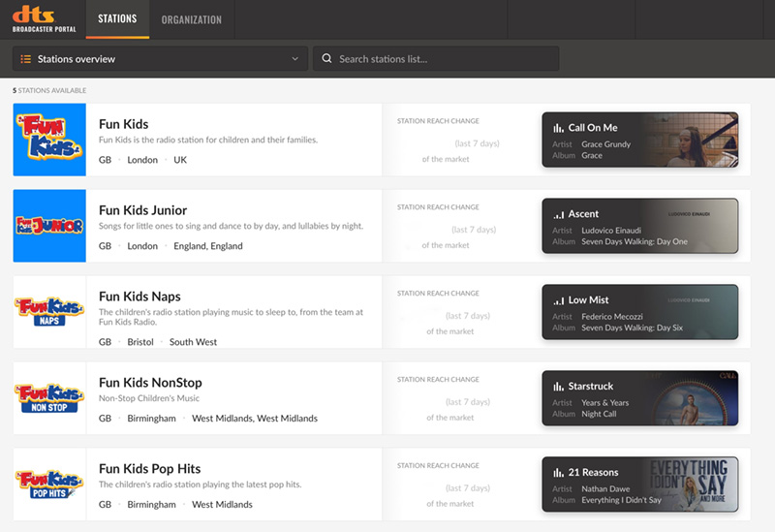Image resolution: width=775 pixels, height=532 pixels.
Task: Click the DTS Broadcaster Portal logo
Action: [x=41, y=18]
